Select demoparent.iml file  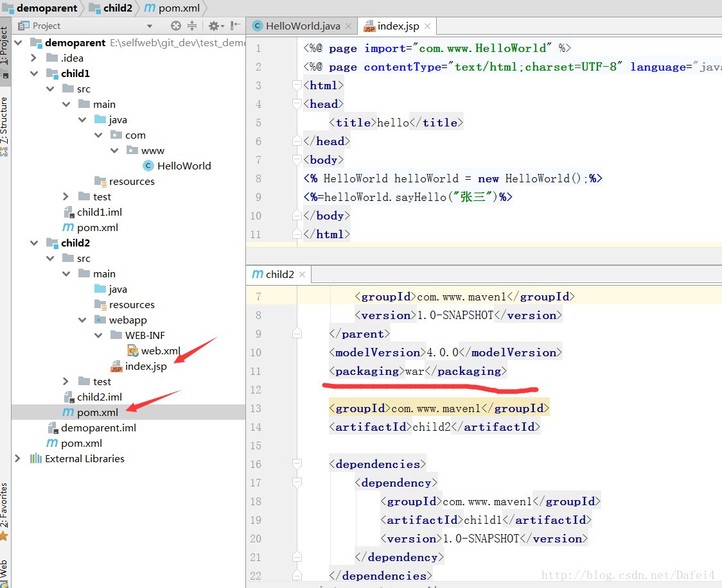point(98,428)
